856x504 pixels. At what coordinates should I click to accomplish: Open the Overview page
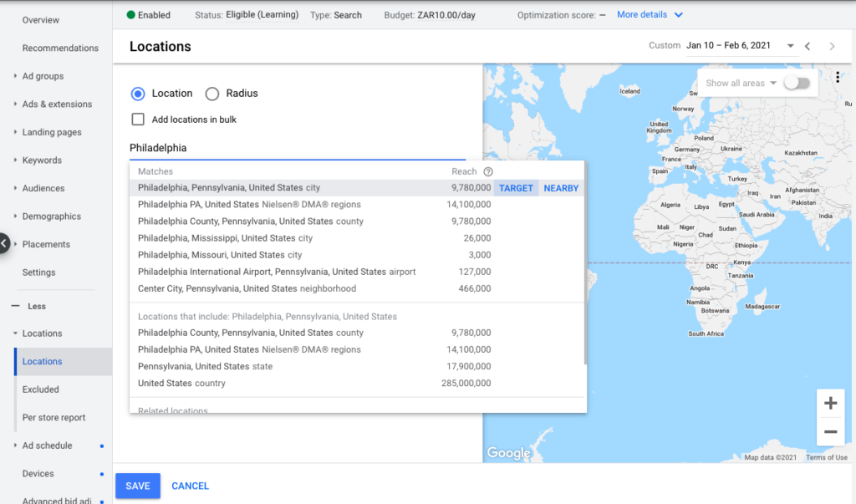(40, 20)
